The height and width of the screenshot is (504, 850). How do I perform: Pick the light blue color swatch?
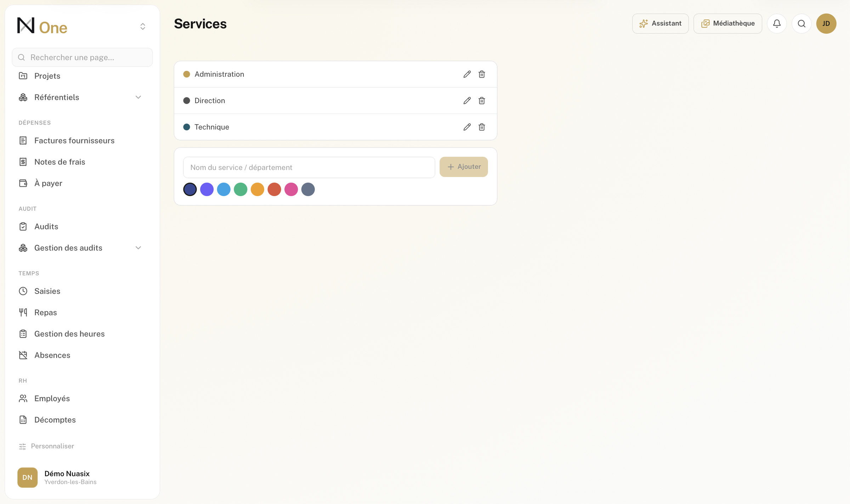coord(224,189)
